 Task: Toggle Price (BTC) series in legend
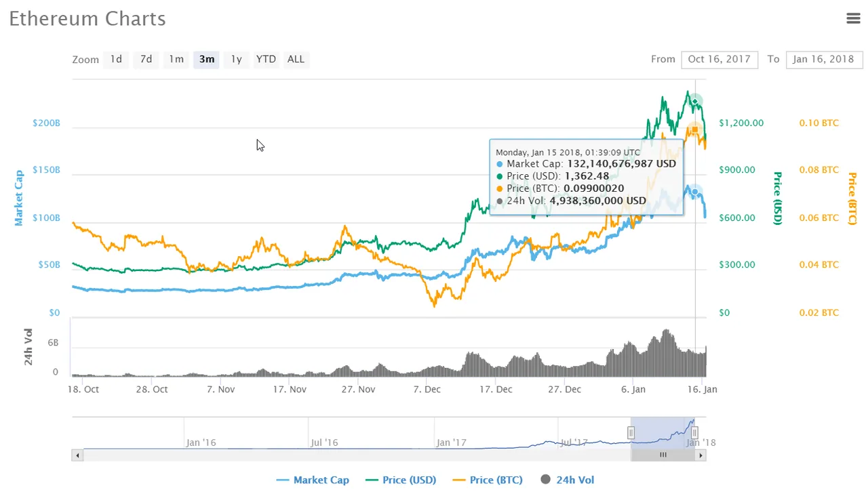click(x=487, y=480)
